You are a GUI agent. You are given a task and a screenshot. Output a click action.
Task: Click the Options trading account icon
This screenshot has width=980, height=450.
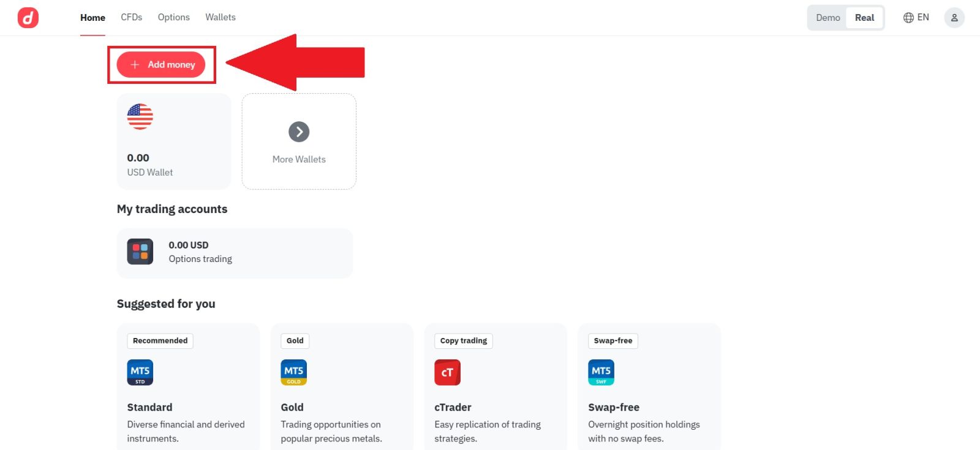(x=140, y=251)
